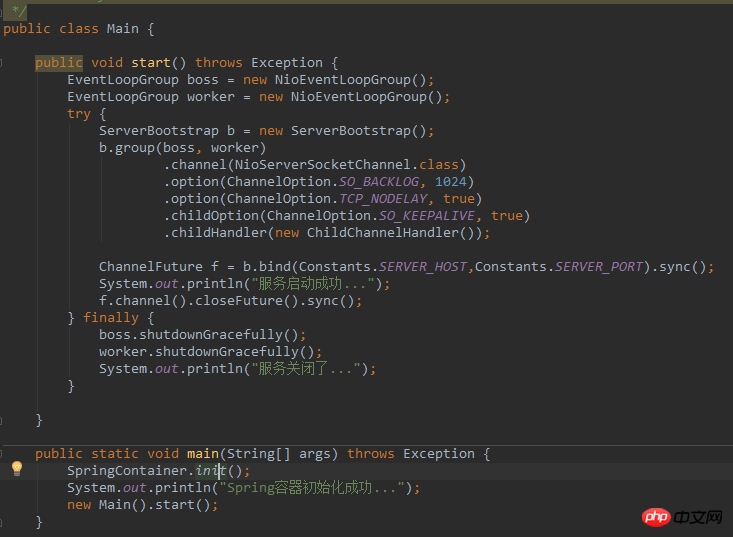This screenshot has width=733, height=537.
Task: Click 'NioServerSocketChannel' in the channel call
Action: [x=323, y=165]
